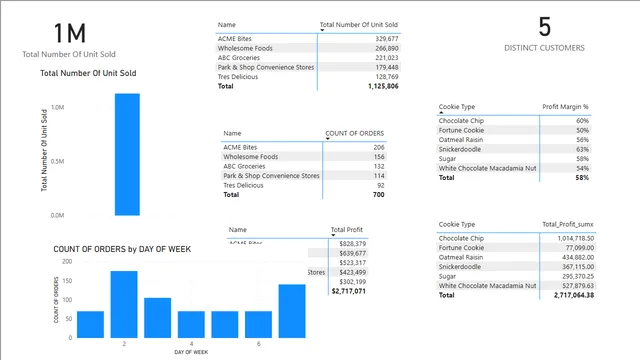The width and height of the screenshot is (640, 360).
Task: Click Name header in Total Profit table
Action: coord(238,229)
